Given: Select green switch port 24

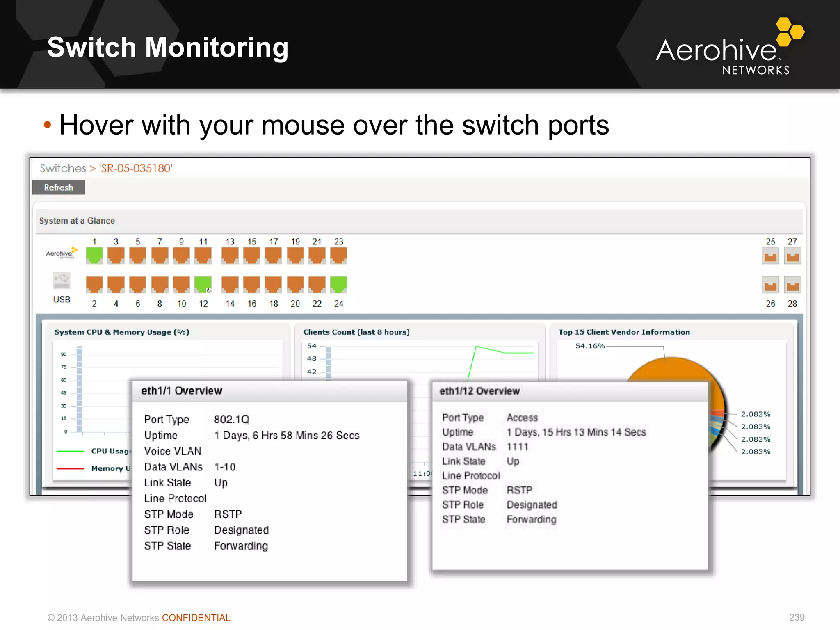Looking at the screenshot, I should (x=339, y=284).
